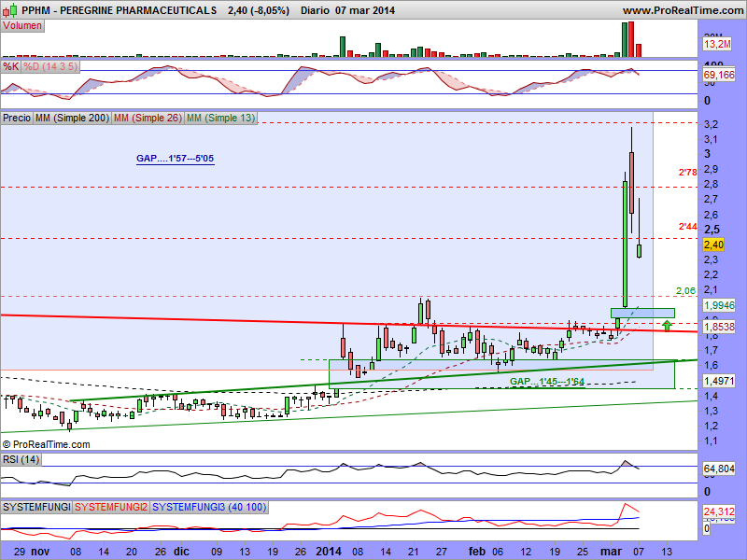Click the 1,9946 moving average value tag
The image size is (747, 560).
(x=719, y=305)
